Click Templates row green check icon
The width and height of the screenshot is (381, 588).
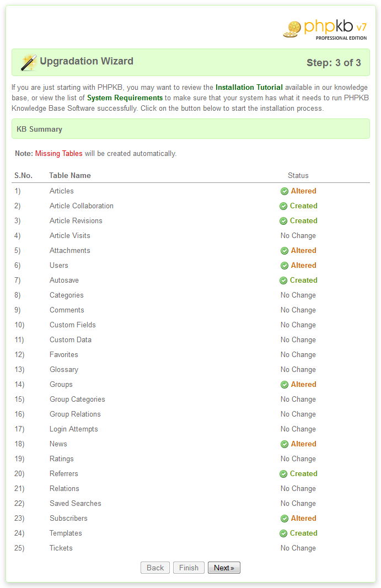(x=283, y=533)
